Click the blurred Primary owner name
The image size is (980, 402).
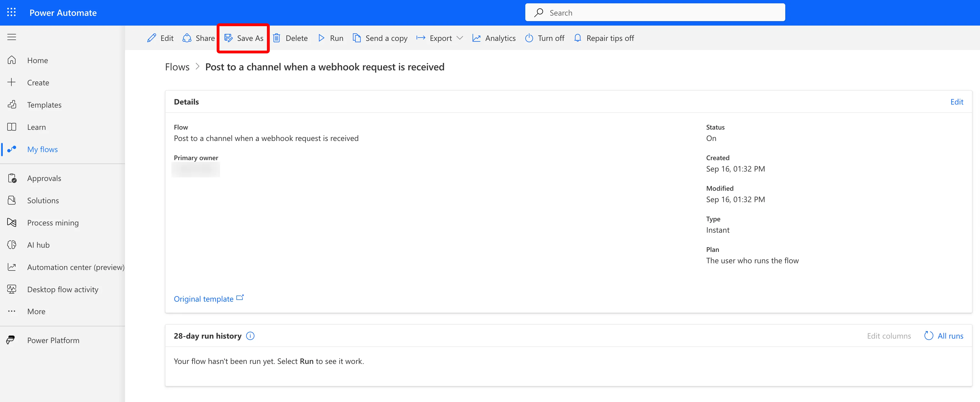tap(196, 169)
